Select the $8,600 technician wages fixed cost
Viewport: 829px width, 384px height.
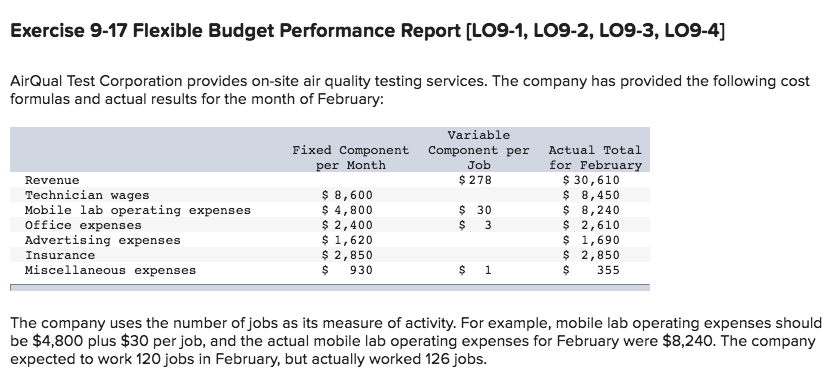click(347, 195)
